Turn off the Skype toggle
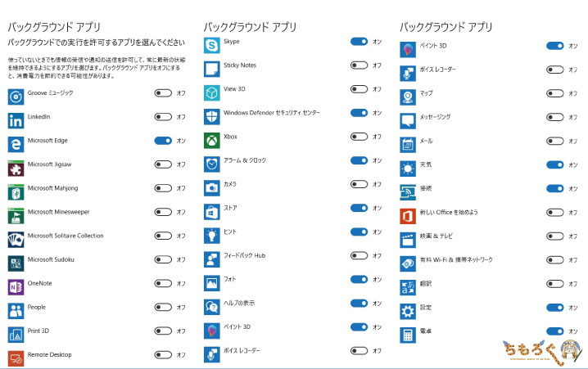588x369 pixels. (360, 42)
